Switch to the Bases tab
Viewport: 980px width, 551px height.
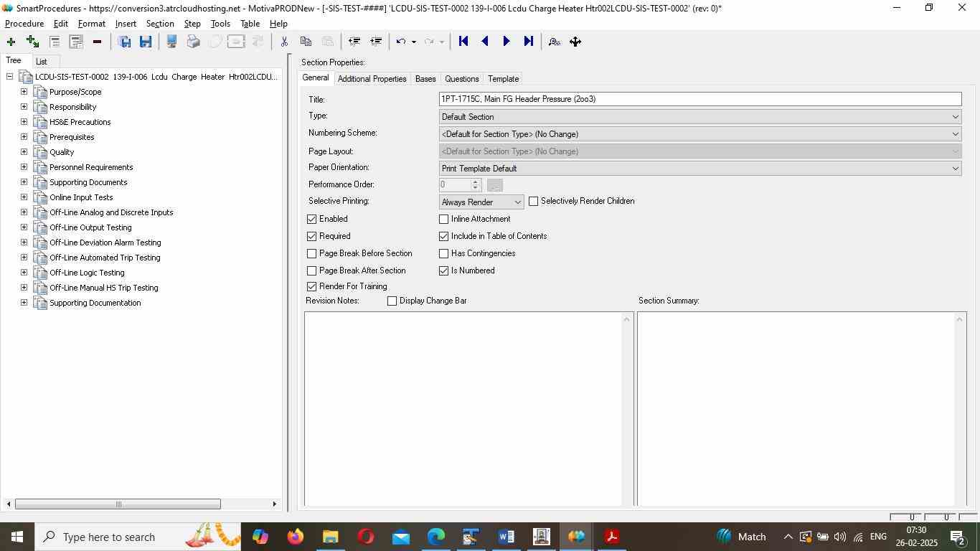pos(425,79)
